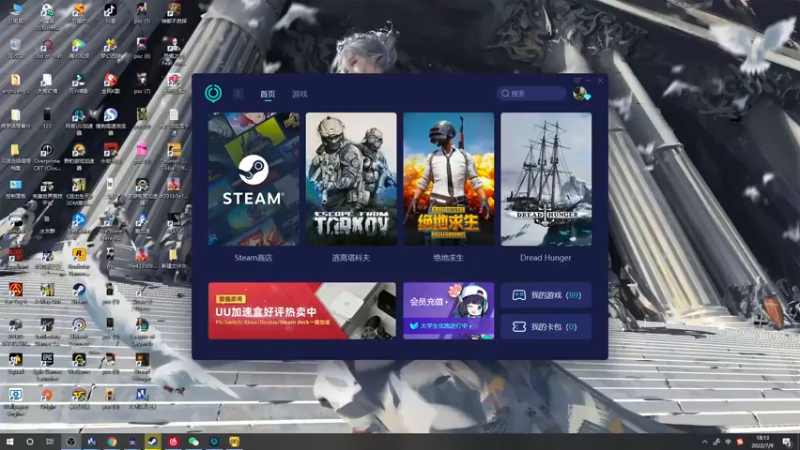Open the Ubisoft Connect desktop shortcut
800x450 pixels.
coord(79,332)
